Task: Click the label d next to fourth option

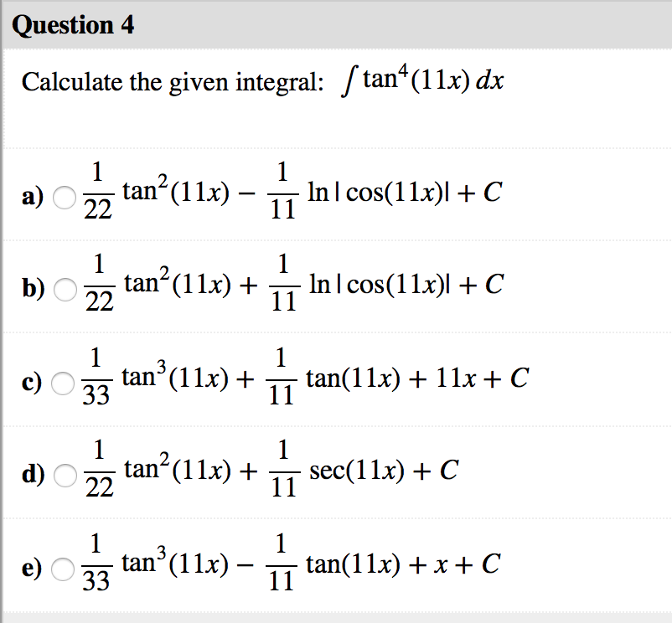Action: click(x=32, y=475)
